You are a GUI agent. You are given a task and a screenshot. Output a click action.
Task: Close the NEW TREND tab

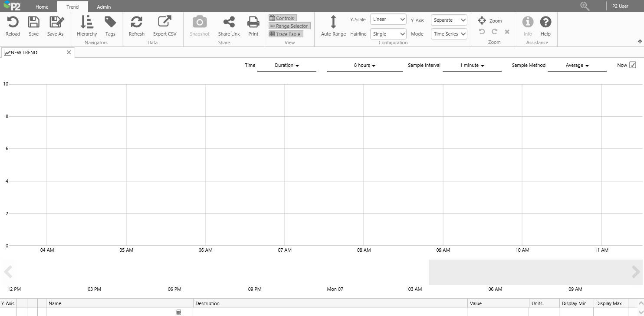pyautogui.click(x=69, y=53)
